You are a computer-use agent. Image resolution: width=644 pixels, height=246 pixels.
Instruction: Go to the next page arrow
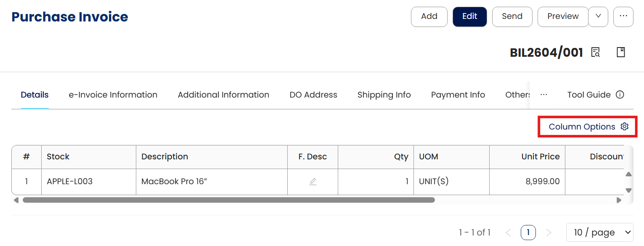pyautogui.click(x=549, y=233)
